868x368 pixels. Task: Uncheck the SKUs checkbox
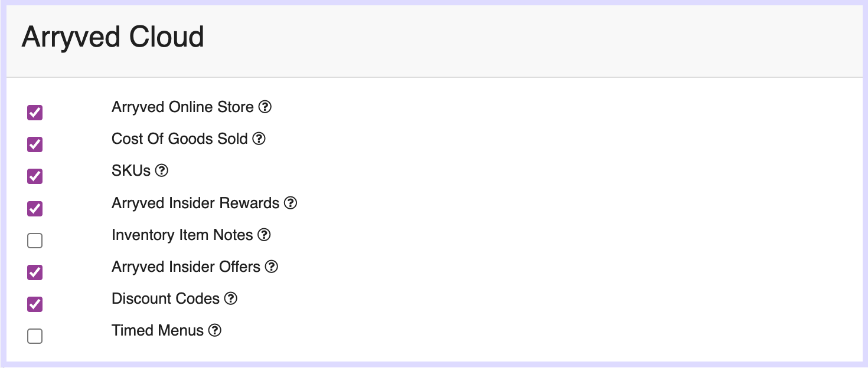click(35, 176)
